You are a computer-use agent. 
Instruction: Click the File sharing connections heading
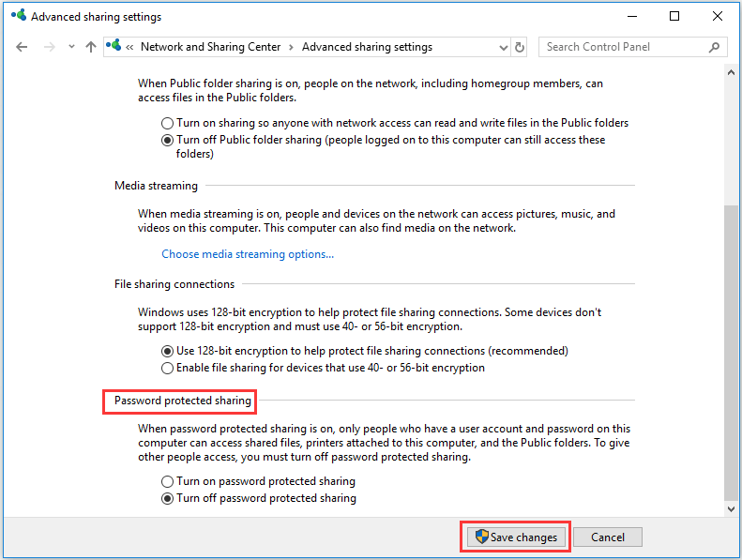click(174, 284)
